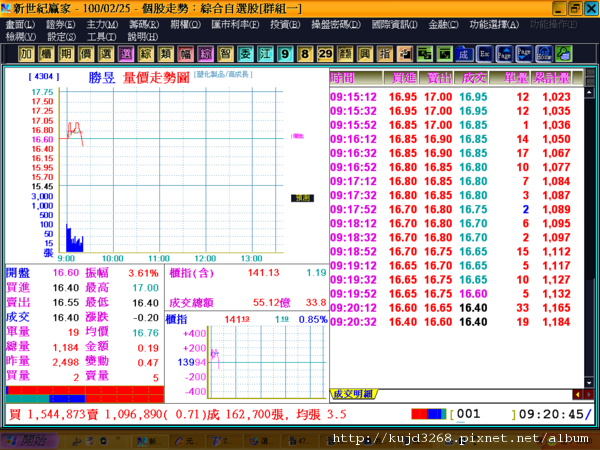The image size is (600, 450).
Task: Click the green key toolbar icon
Action: point(564,54)
